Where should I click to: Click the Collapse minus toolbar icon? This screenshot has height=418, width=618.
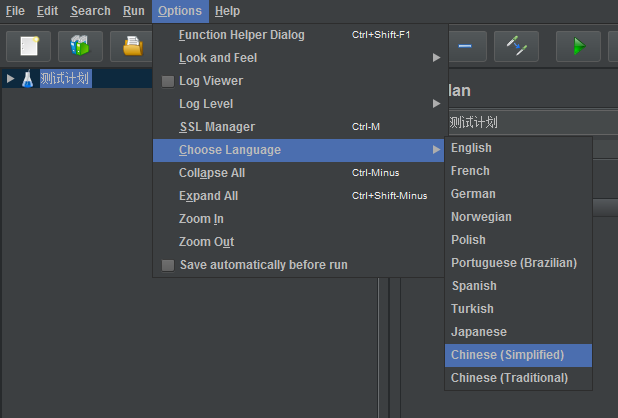tap(466, 46)
